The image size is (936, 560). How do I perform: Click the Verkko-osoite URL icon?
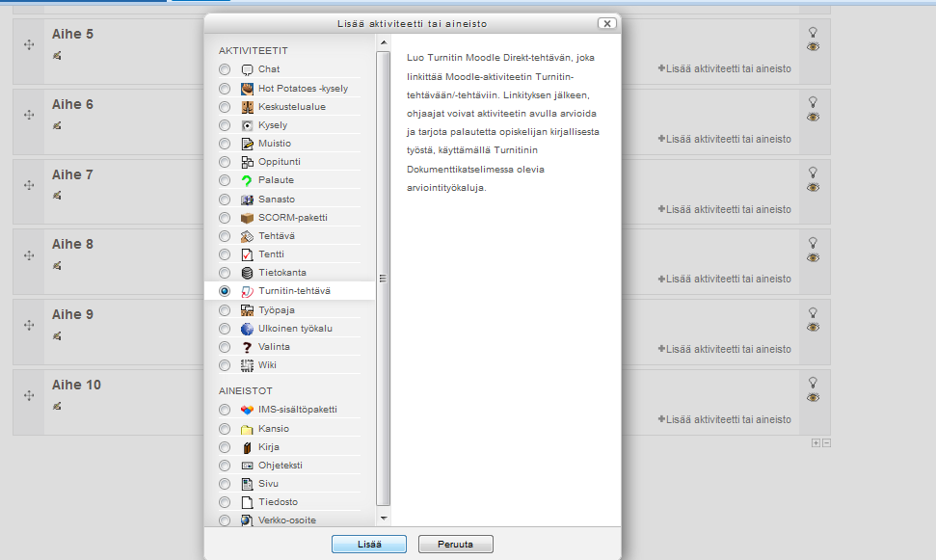click(x=247, y=520)
